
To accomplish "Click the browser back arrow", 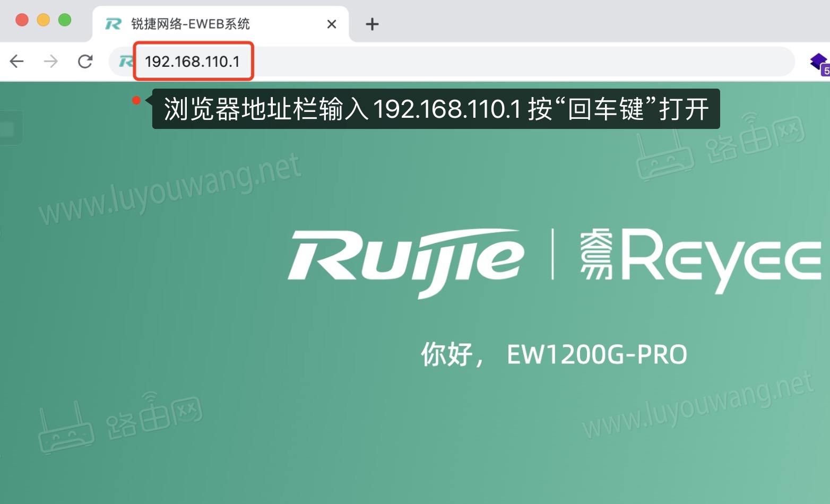I will coord(17,62).
